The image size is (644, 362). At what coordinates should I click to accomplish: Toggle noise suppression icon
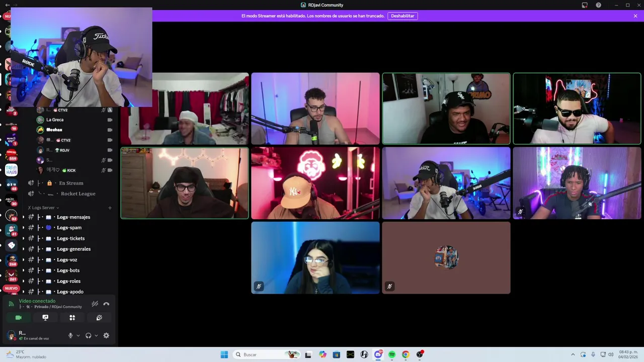click(x=95, y=304)
